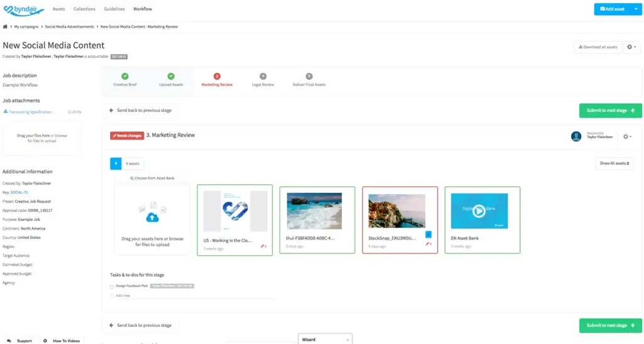Click the 'New Social Media Content' heading
The image size is (644, 344).
[x=53, y=45]
